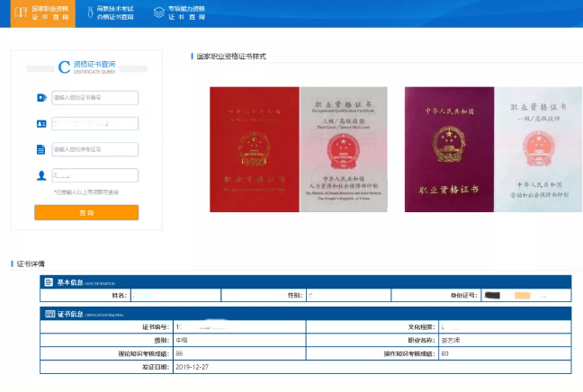
Task: Switch to 高新技术考试合格证书查询 tab
Action: coord(114,12)
